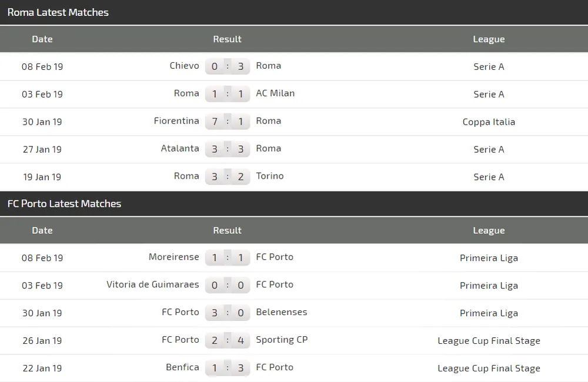Click the Sporting CP team name
Screen dimensions: 588x382
pos(282,340)
